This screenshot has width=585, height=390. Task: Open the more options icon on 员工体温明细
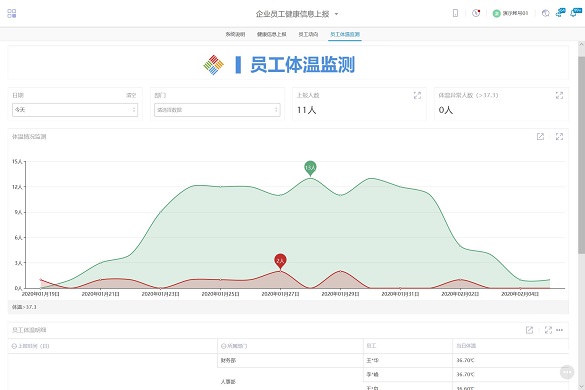[559, 330]
